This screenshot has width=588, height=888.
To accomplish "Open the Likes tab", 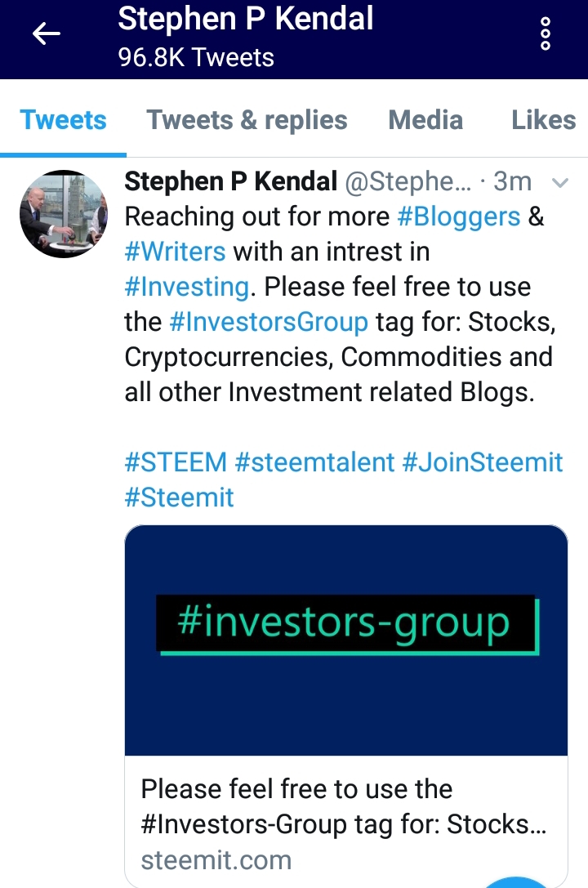I will pos(543,120).
